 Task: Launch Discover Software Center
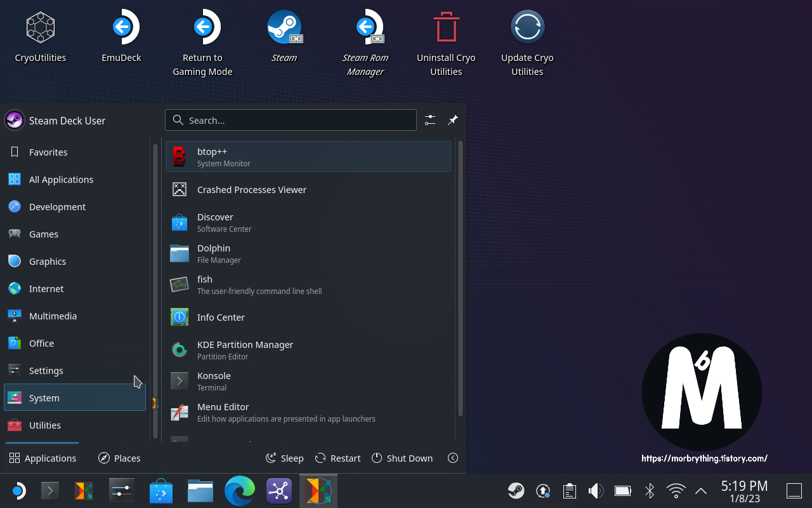(x=308, y=222)
